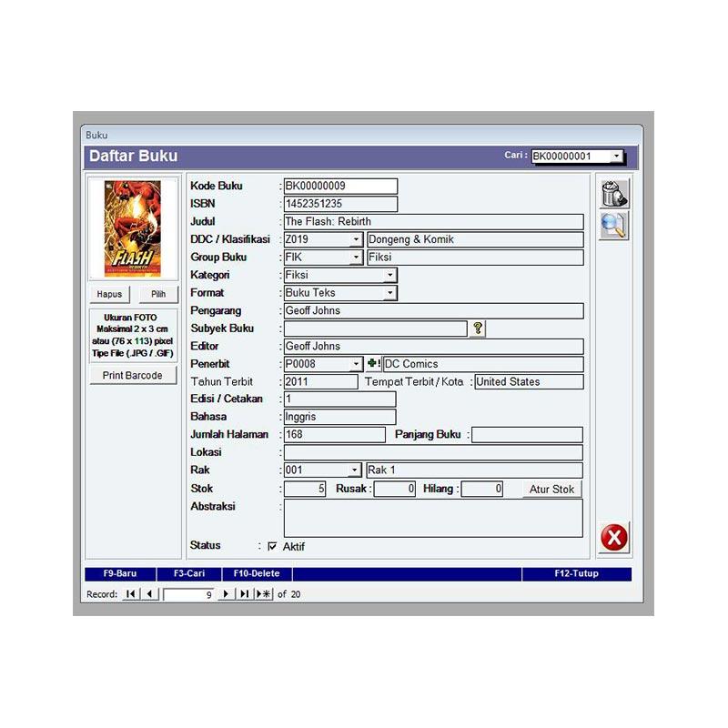The width and height of the screenshot is (728, 728).
Task: Click the trash bin delete icon
Action: [613, 194]
